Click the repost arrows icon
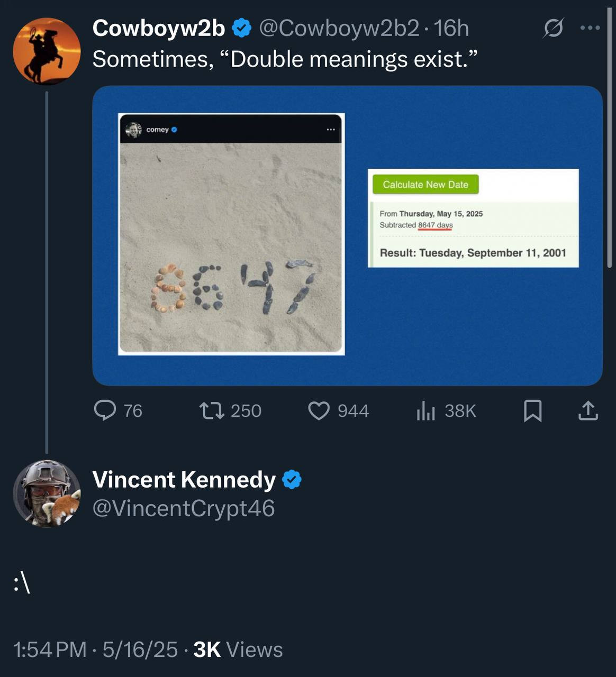The image size is (616, 677). 212,410
